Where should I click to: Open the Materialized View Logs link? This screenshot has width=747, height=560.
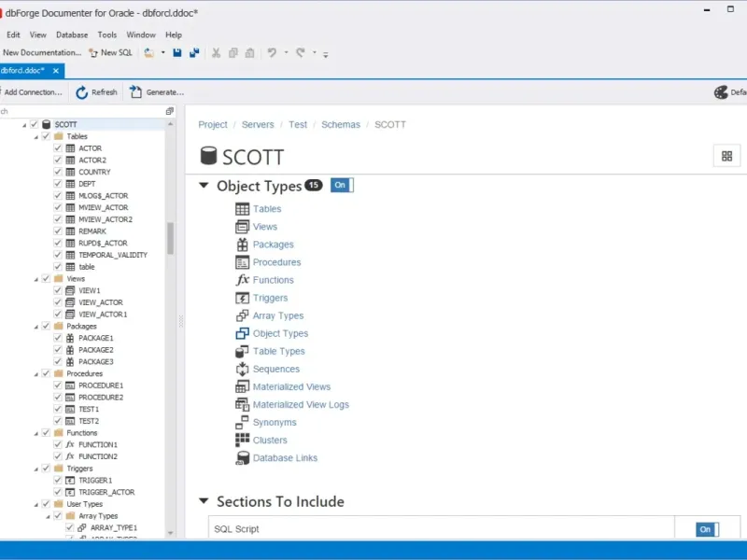click(x=301, y=405)
